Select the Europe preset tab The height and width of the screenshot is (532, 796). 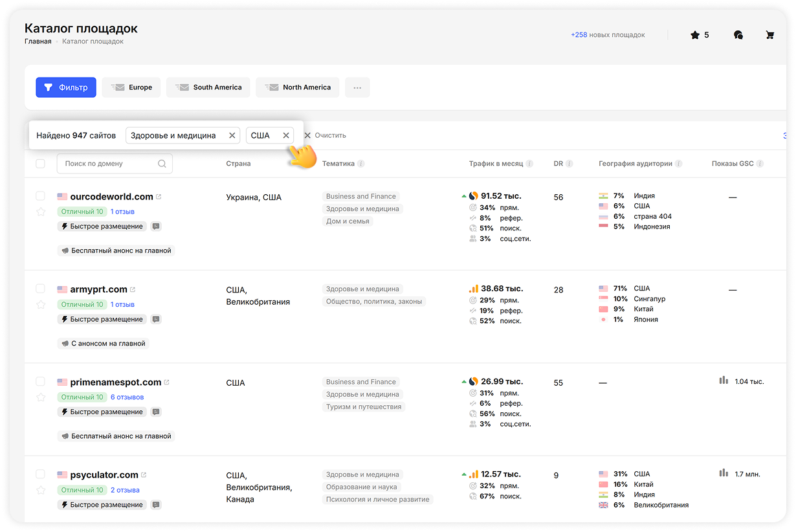131,87
